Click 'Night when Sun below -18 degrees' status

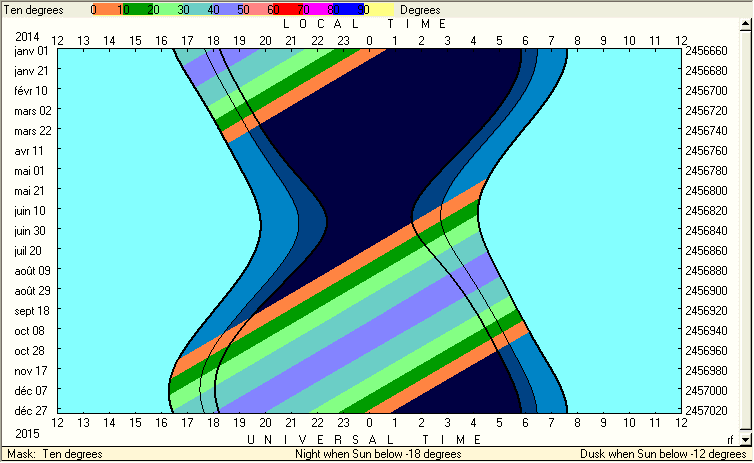(x=378, y=454)
